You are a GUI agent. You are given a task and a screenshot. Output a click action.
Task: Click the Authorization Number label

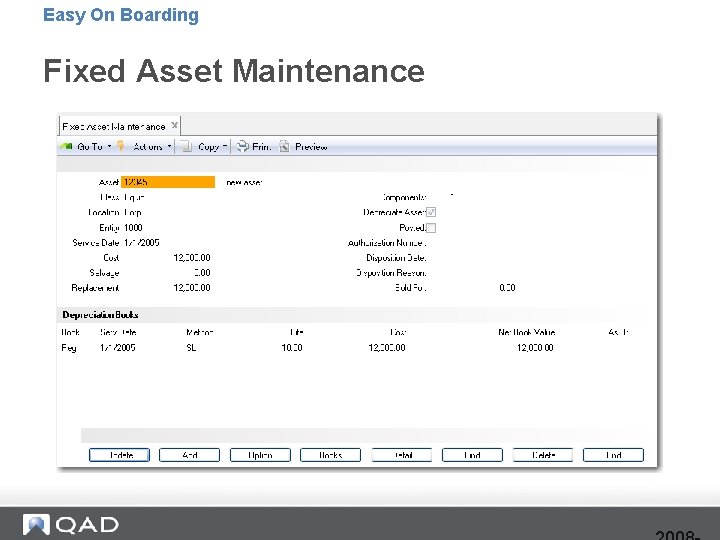click(387, 243)
